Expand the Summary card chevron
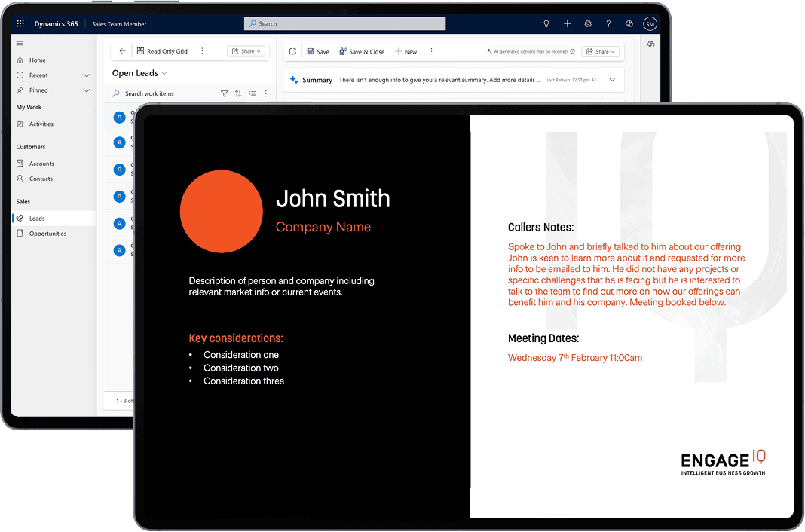Image resolution: width=805 pixels, height=532 pixels. coord(612,80)
